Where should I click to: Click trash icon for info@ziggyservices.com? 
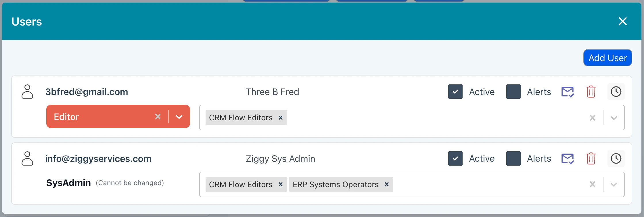[x=591, y=158]
